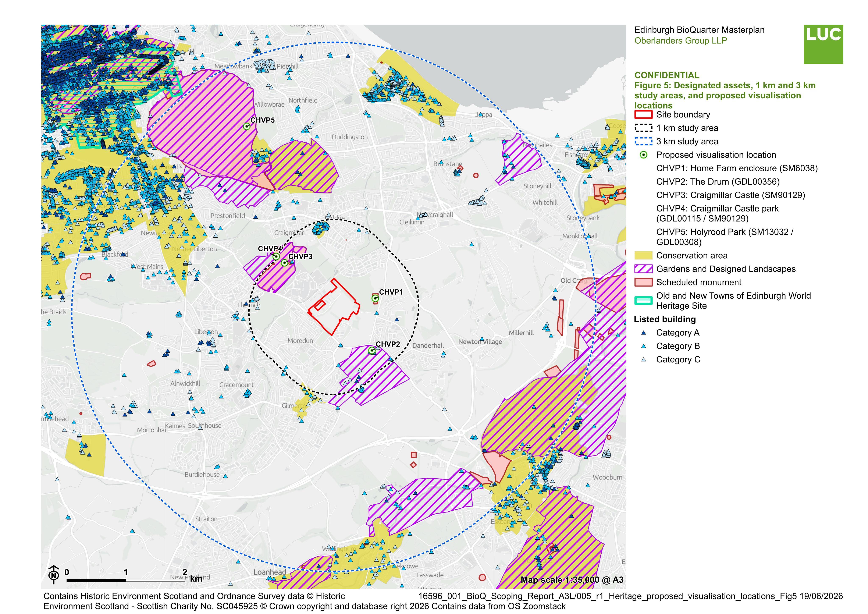Click the Willowbrae place label
The image size is (868, 614).
pyautogui.click(x=269, y=104)
